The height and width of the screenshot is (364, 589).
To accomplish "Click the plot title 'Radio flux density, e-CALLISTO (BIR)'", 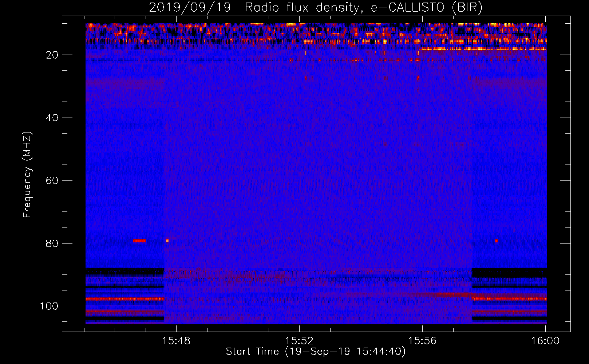I will [363, 8].
